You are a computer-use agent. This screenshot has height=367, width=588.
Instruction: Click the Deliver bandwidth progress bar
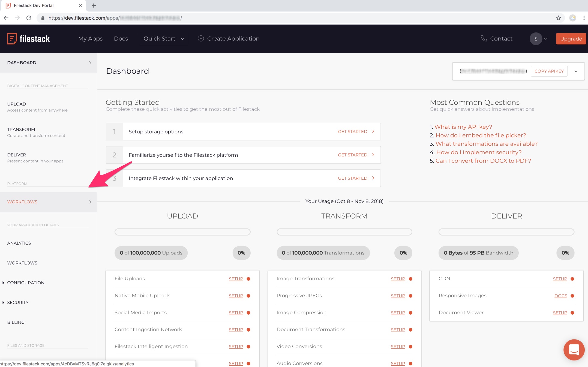[506, 232]
